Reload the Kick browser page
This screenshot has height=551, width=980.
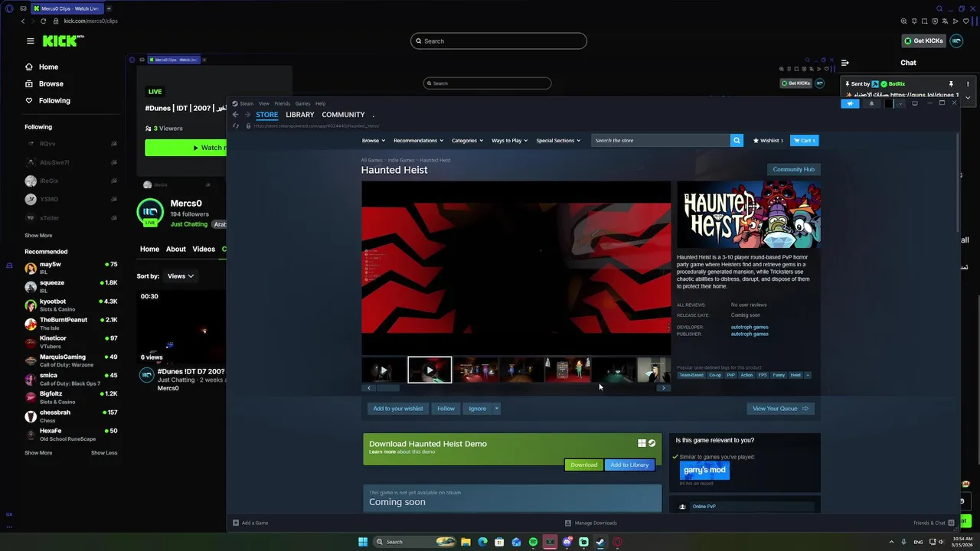43,21
